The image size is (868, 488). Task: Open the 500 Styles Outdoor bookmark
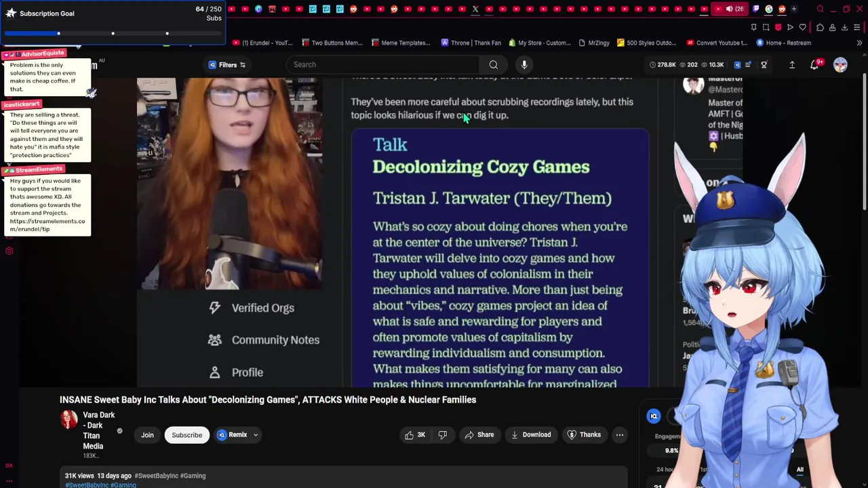(646, 43)
